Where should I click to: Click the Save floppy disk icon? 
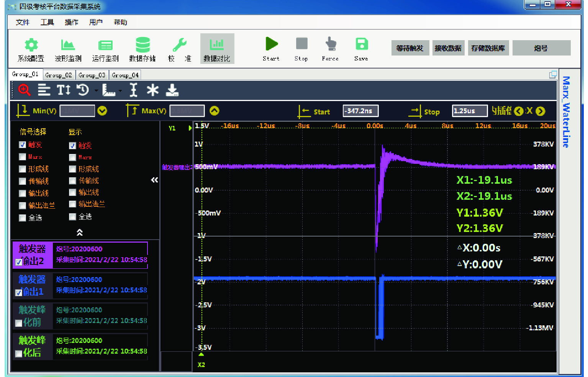point(361,44)
